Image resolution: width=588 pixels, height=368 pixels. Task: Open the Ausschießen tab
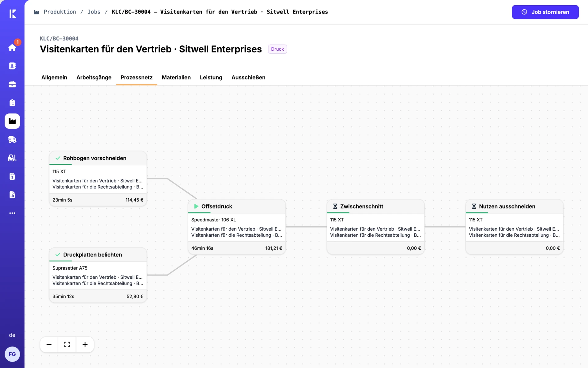(x=248, y=77)
